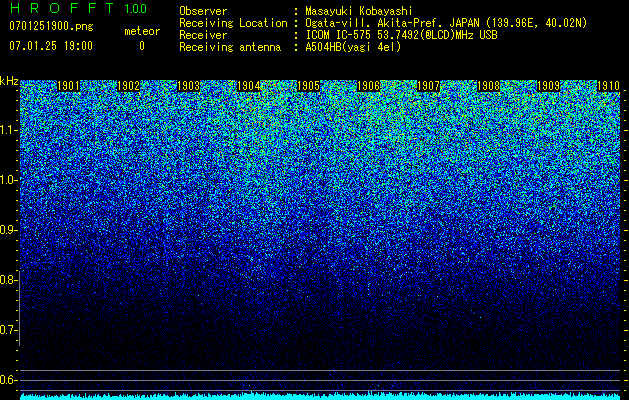Viewport: 629px width, 400px height.
Task: Click the 0.8 frequency axis label
Action: (8, 280)
